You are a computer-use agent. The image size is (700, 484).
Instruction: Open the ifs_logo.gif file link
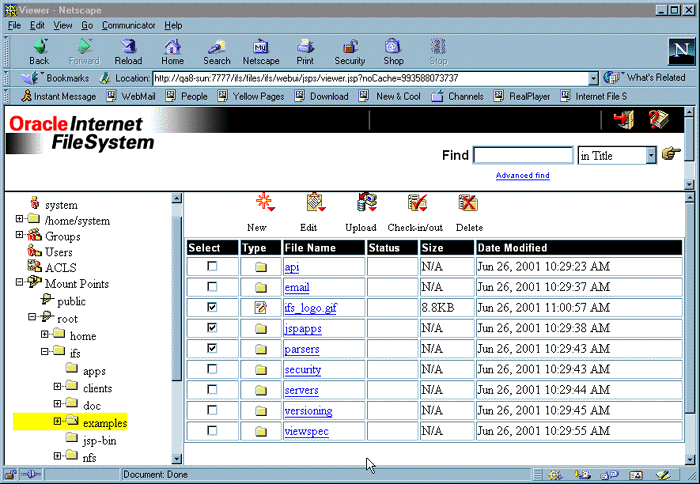(x=311, y=308)
